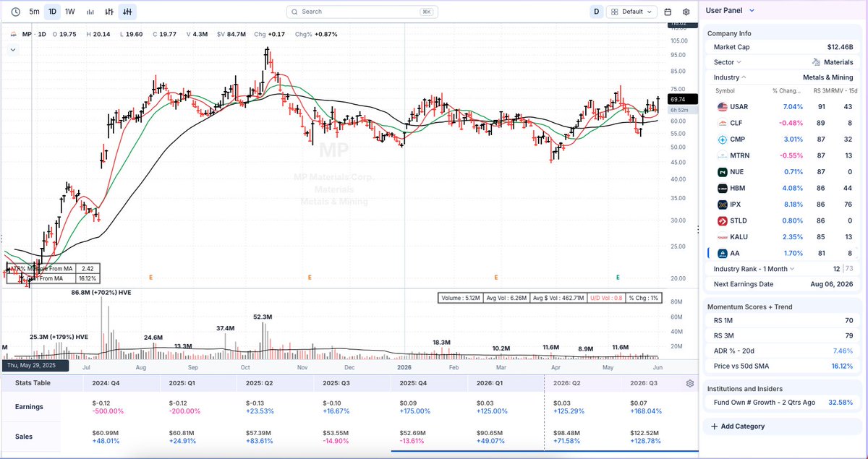
Task: Sort by the Symbol column header
Action: (x=725, y=91)
